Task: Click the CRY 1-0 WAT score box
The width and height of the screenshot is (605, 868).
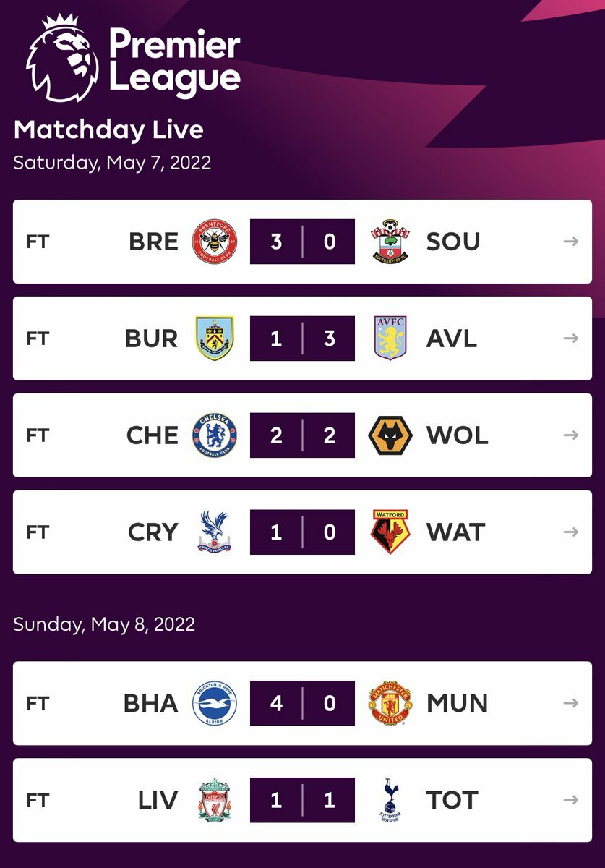Action: click(302, 532)
